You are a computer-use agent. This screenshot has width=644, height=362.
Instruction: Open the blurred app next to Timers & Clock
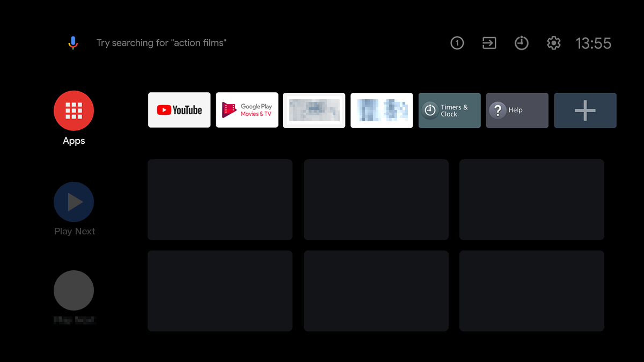pyautogui.click(x=382, y=110)
